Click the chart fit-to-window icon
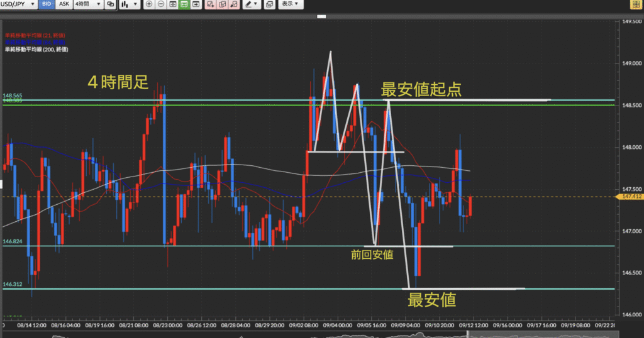 click(x=173, y=4)
